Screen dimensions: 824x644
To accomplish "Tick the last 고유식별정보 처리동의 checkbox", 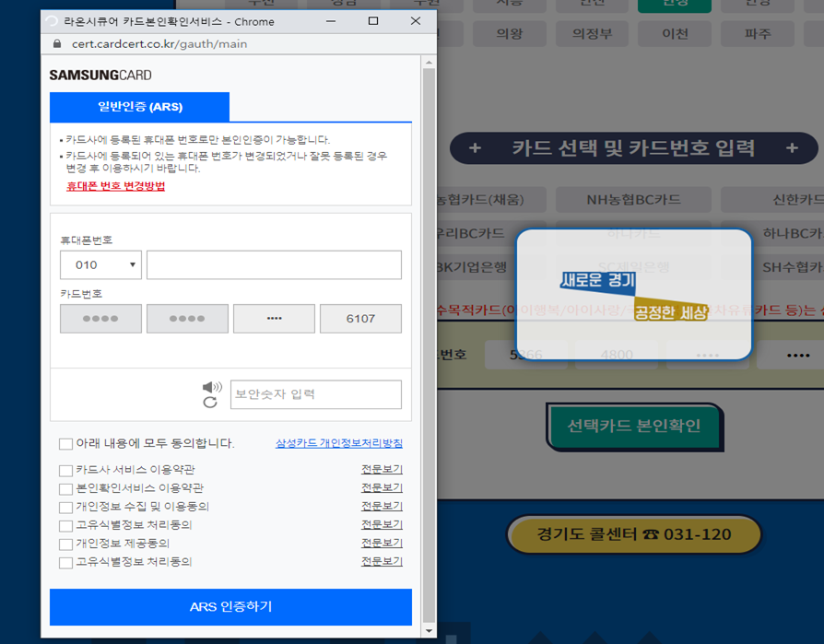I will (65, 563).
